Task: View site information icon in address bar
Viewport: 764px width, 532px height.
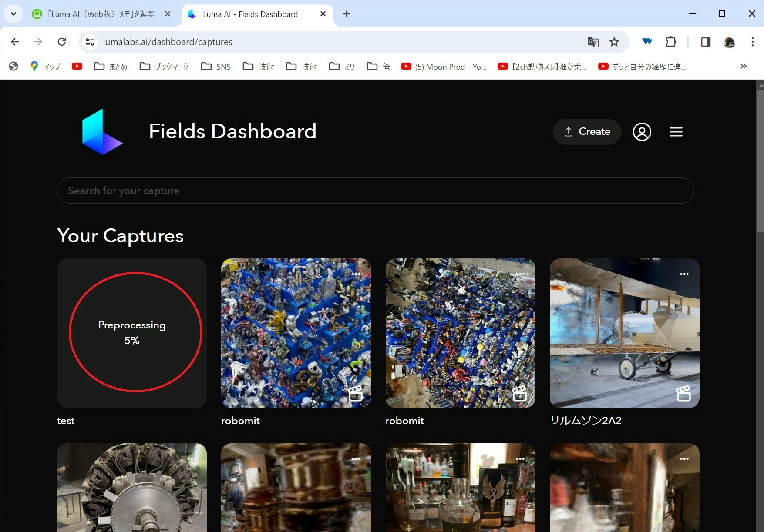Action: (90, 42)
